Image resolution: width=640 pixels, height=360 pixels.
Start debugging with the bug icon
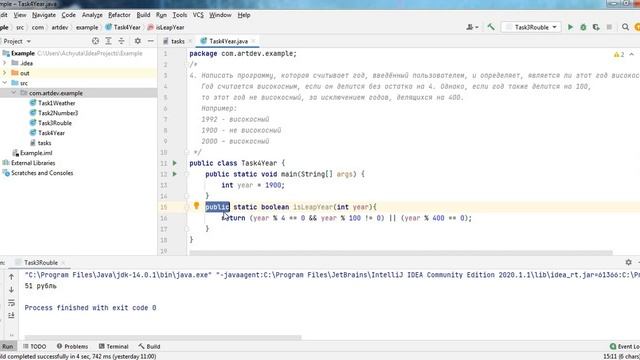click(x=583, y=27)
